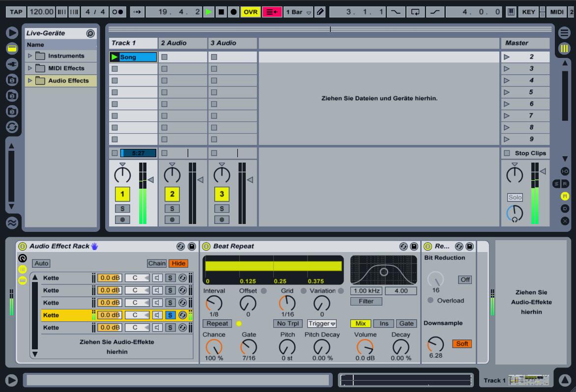This screenshot has height=392, width=576.
Task: Toggle Track 1 activator button
Action: click(x=122, y=194)
